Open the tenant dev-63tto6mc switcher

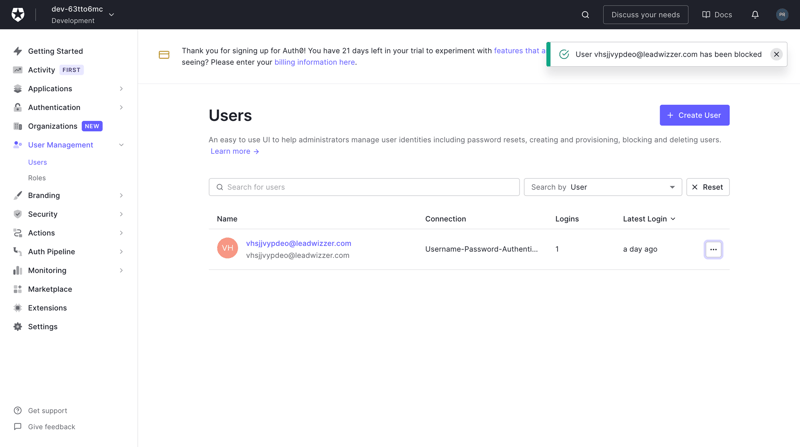click(x=82, y=15)
